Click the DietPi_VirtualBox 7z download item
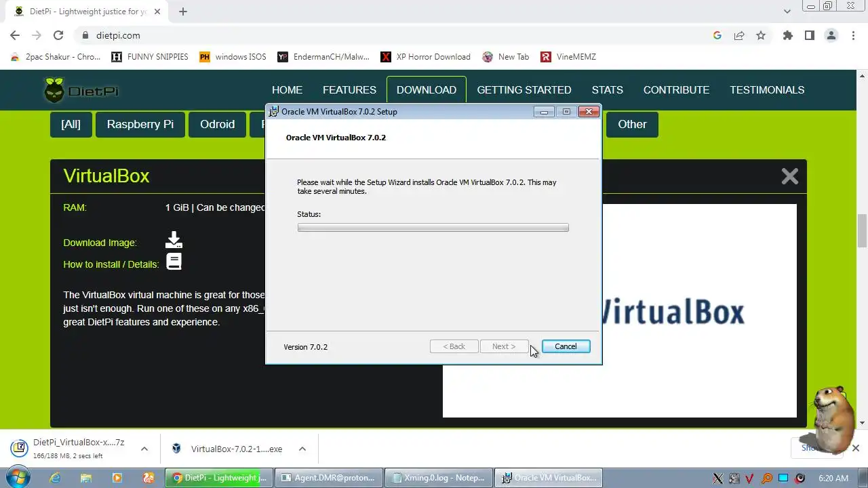 tap(71, 449)
